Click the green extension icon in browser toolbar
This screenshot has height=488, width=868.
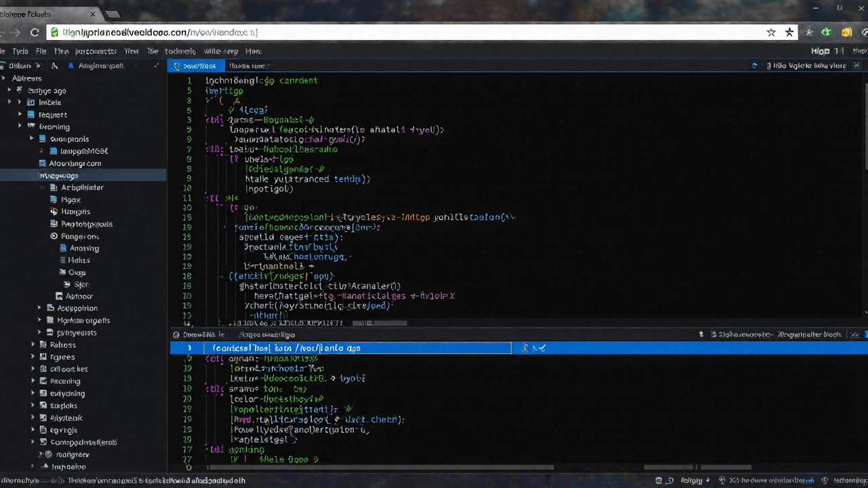coord(826,32)
